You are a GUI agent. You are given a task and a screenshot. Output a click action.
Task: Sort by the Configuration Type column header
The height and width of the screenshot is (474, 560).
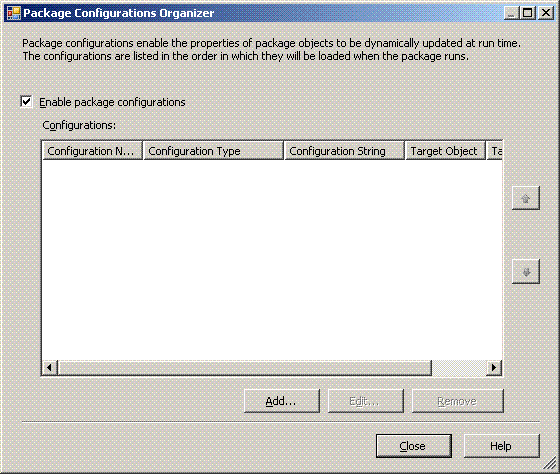coord(213,151)
